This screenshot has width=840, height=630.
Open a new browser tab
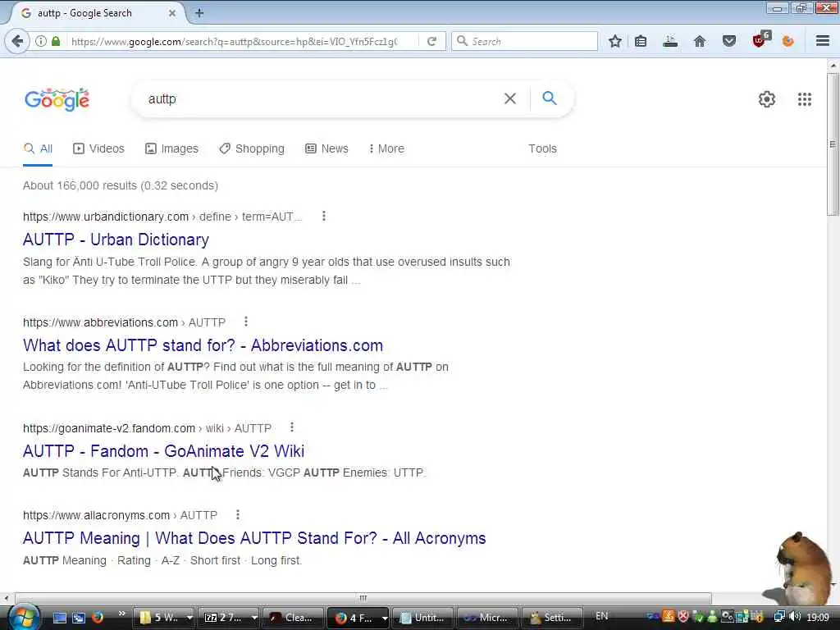coord(199,13)
